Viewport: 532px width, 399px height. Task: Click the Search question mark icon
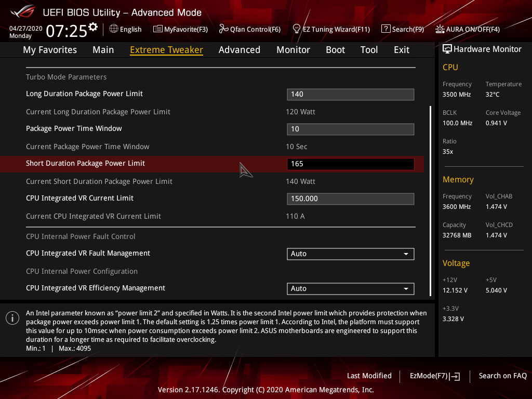pyautogui.click(x=386, y=29)
